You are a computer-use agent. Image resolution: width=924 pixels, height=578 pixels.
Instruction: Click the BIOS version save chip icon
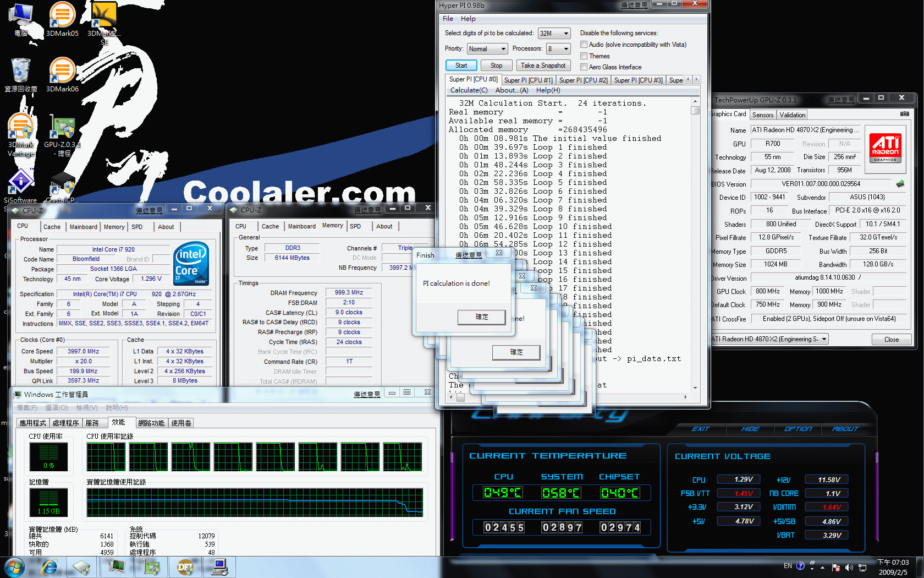(x=900, y=183)
